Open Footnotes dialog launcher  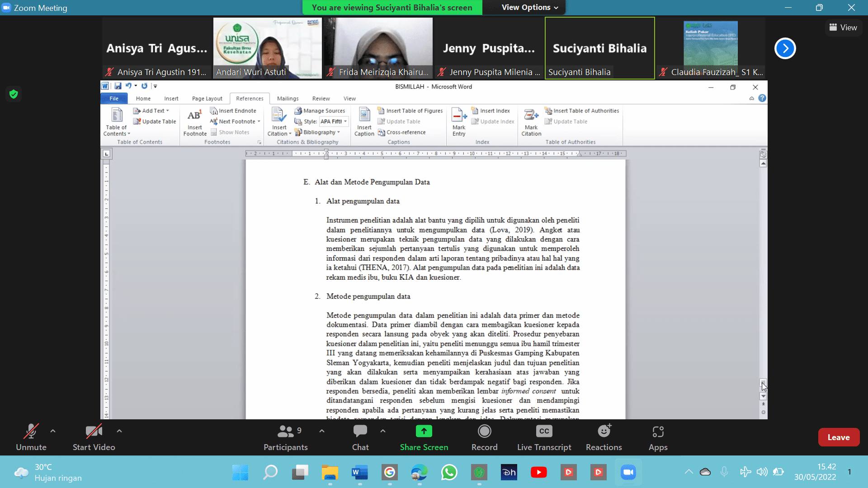coord(259,142)
